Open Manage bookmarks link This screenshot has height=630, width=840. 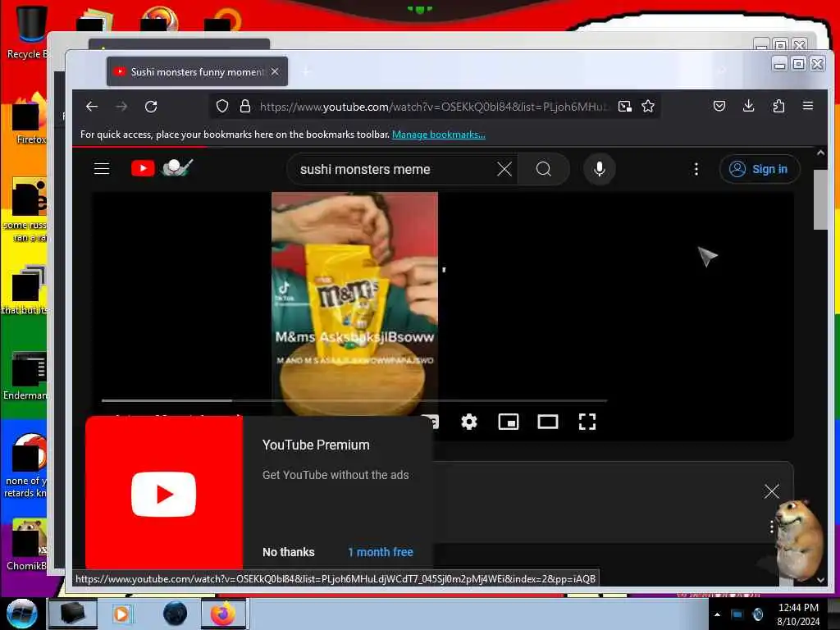pyautogui.click(x=439, y=135)
